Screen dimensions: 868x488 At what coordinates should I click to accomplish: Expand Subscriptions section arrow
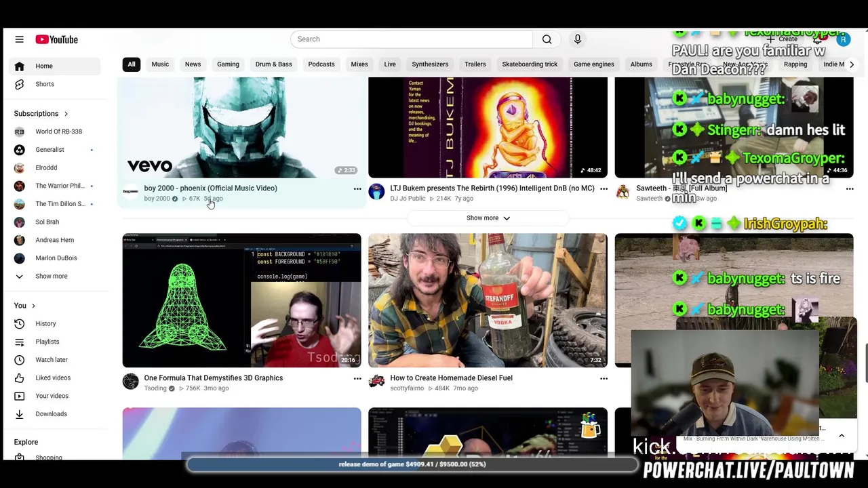(66, 114)
